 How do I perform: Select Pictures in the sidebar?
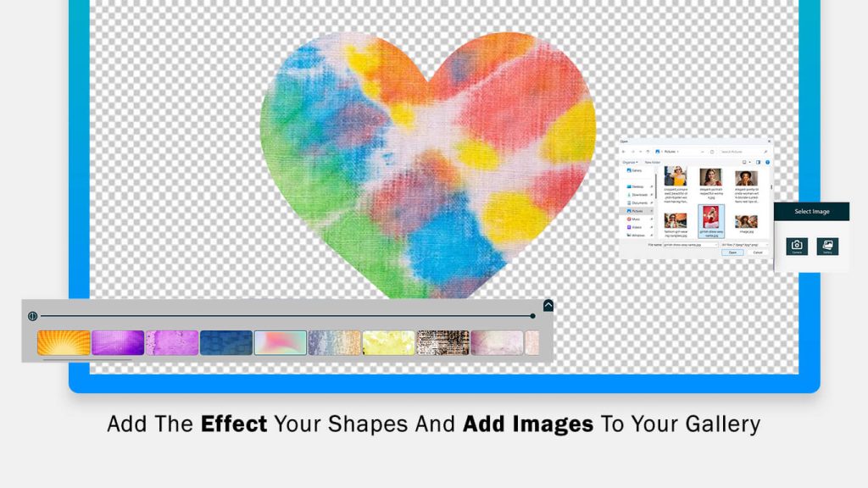click(637, 211)
